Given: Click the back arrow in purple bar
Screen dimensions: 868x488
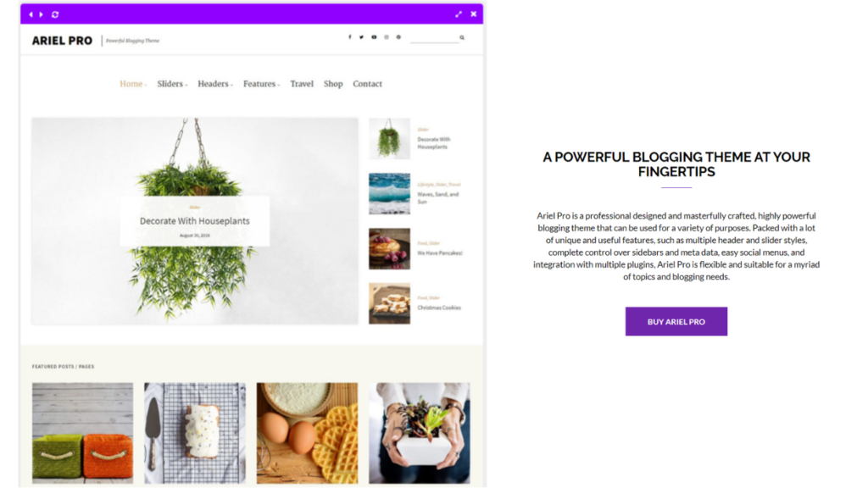Looking at the screenshot, I should 31,14.
